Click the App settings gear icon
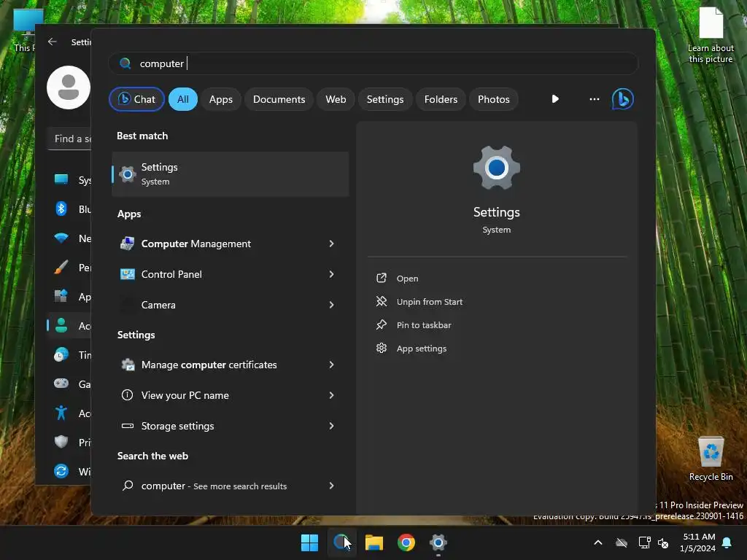This screenshot has width=747, height=560. [381, 348]
